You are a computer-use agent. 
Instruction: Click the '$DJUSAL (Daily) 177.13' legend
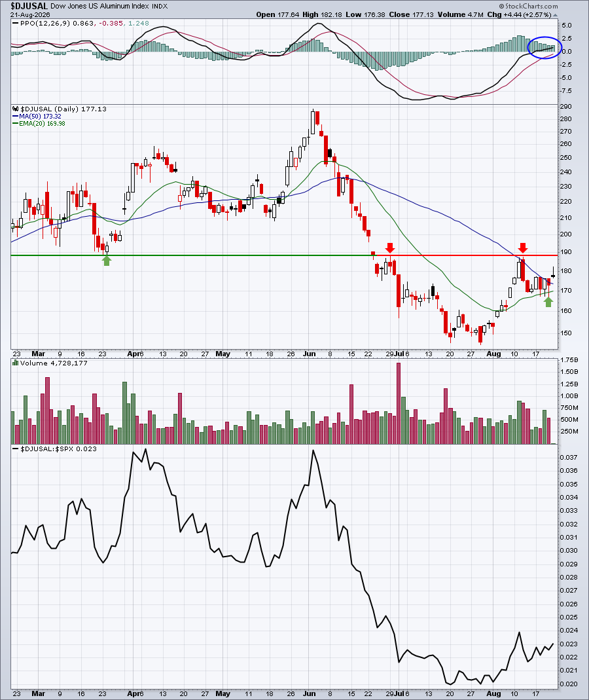(63, 109)
